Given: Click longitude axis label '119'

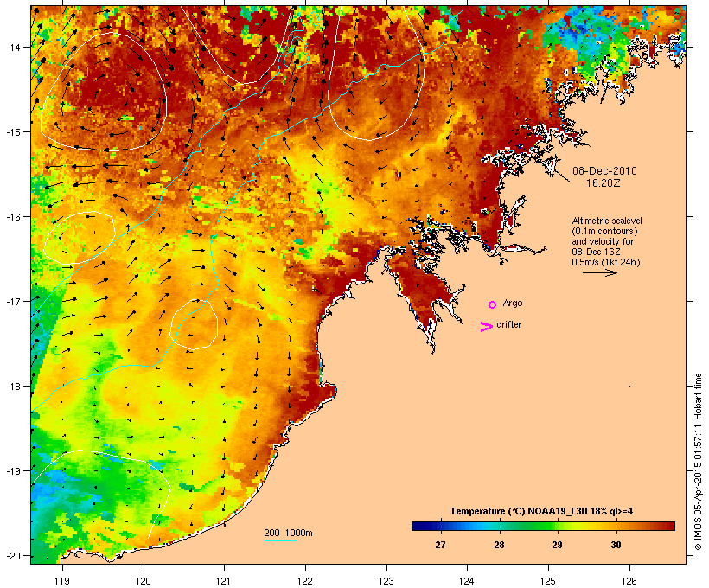Looking at the screenshot, I should click(x=62, y=581).
